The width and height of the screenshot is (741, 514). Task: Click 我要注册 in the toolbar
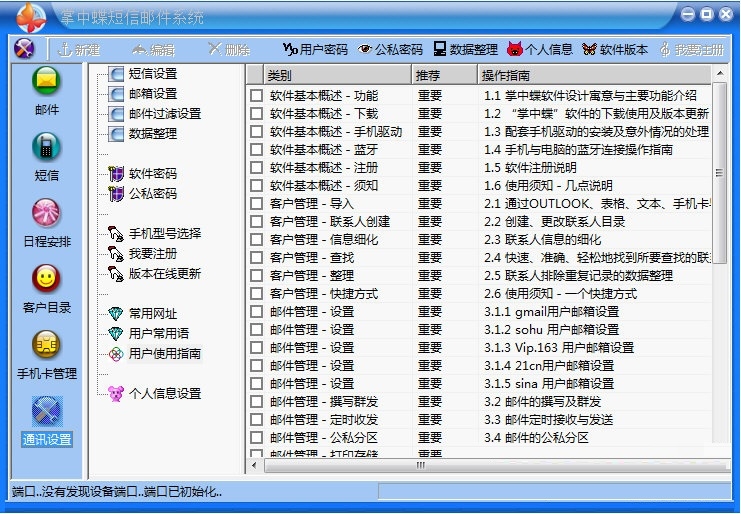click(x=691, y=50)
